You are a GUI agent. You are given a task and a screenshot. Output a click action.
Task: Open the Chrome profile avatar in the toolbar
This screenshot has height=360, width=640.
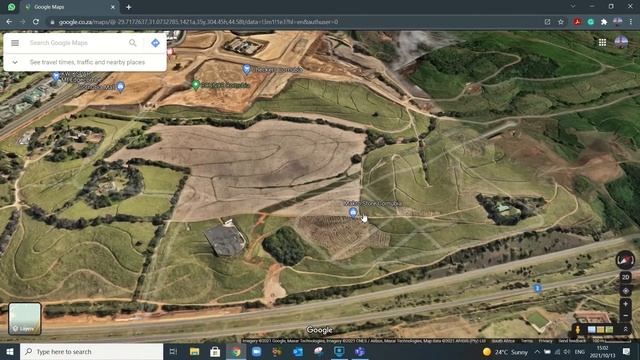click(618, 22)
